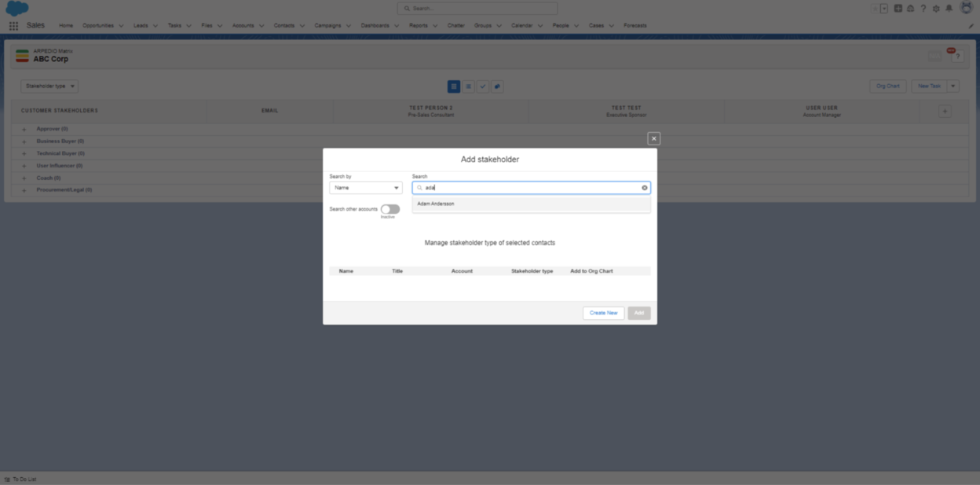This screenshot has width=980, height=485.
Task: Open the Contacts tab
Action: coord(284,26)
